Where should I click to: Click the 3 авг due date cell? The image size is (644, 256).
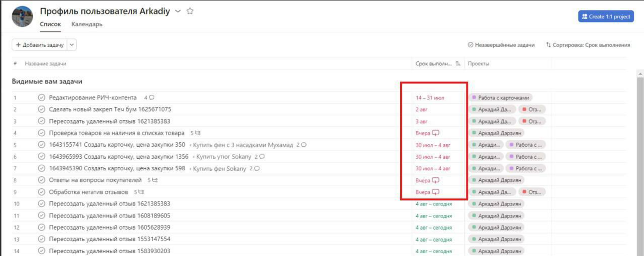[421, 121]
